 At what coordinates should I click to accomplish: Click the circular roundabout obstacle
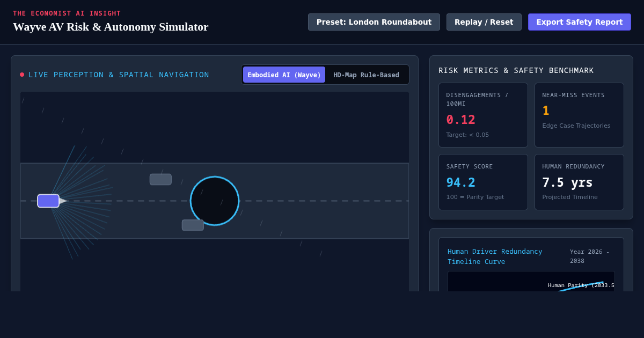coord(215,201)
